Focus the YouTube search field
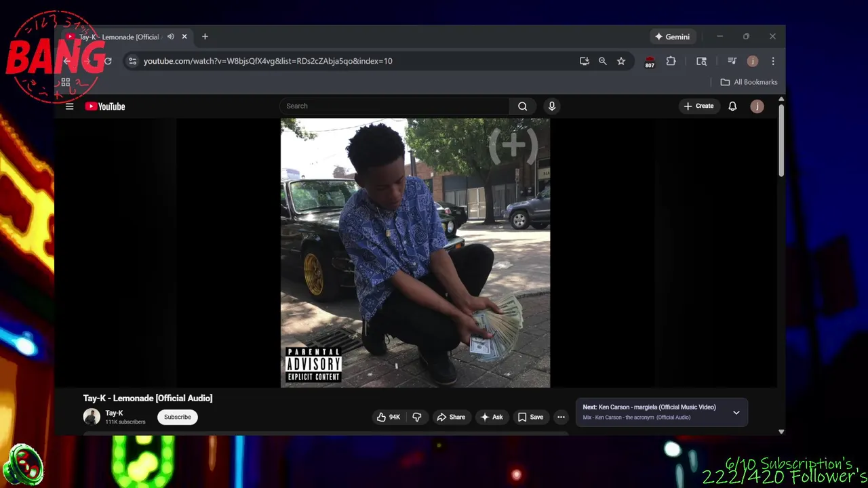 tap(394, 106)
